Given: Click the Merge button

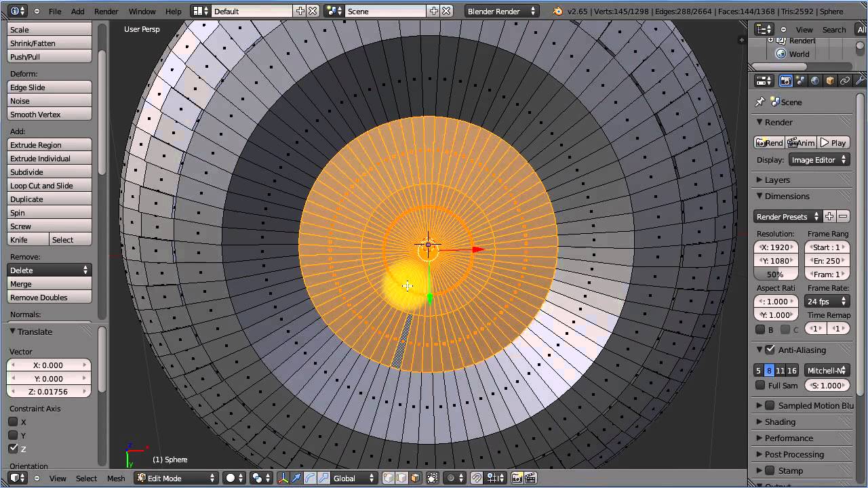Looking at the screenshot, I should click(49, 283).
